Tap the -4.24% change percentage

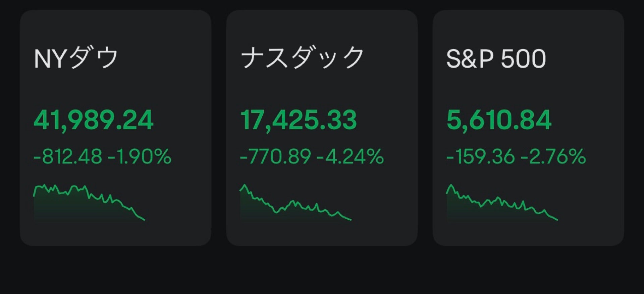pos(350,156)
